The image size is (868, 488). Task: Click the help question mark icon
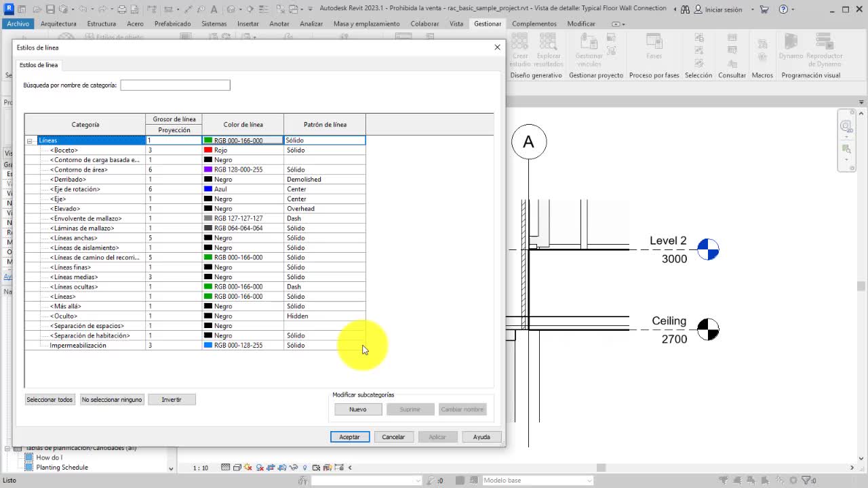tap(784, 9)
